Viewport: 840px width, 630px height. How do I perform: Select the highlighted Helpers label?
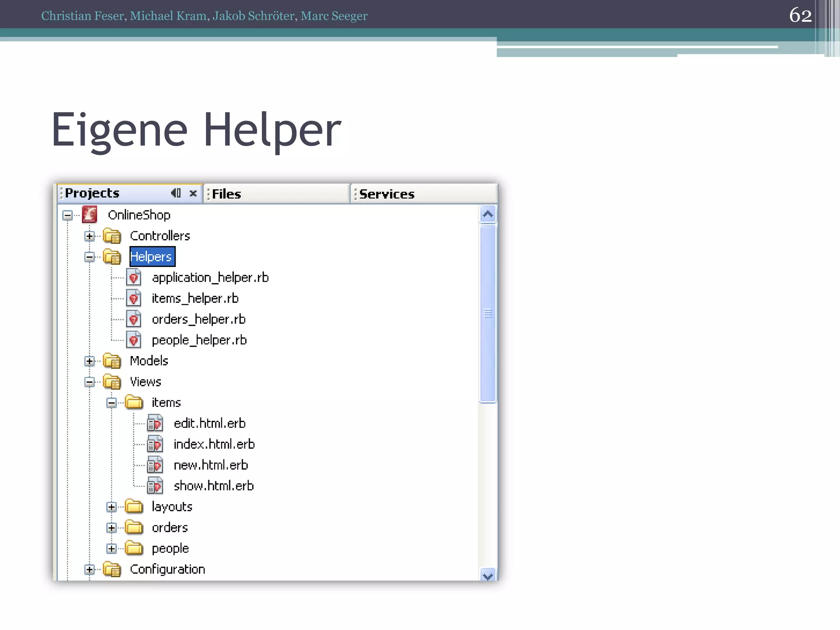[152, 257]
